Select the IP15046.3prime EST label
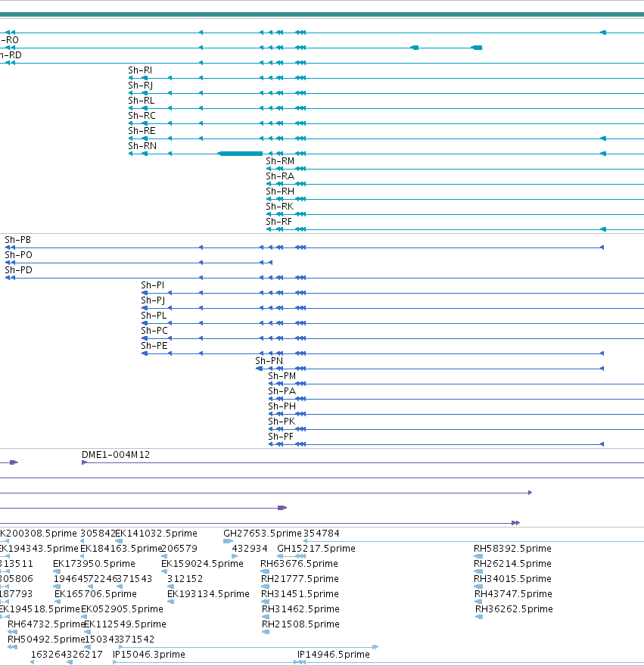The image size is (644, 666). point(148,655)
